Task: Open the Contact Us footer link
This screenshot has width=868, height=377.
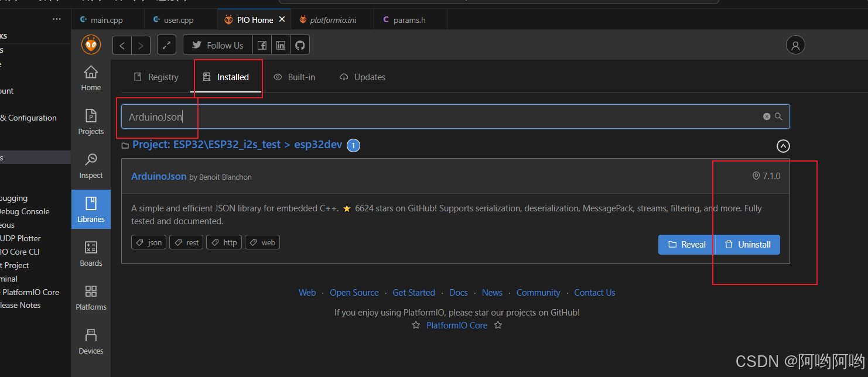Action: [x=594, y=293]
